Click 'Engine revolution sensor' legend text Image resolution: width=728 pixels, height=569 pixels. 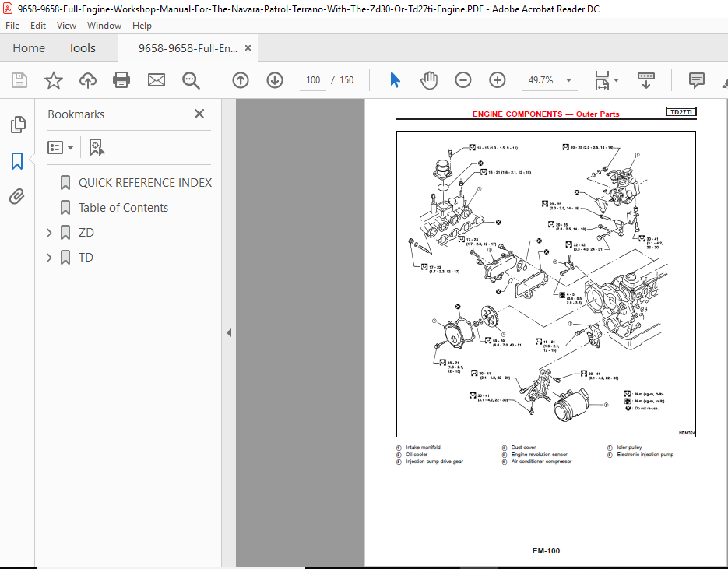[539, 455]
